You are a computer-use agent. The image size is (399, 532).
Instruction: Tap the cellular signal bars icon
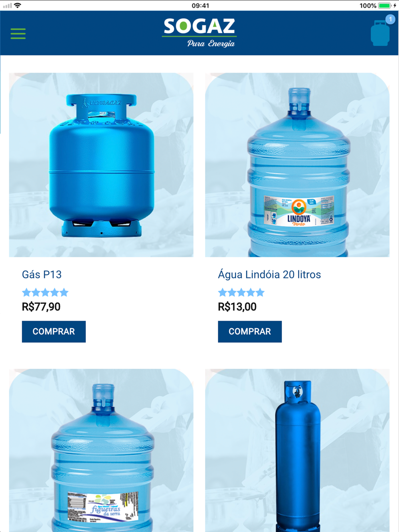point(7,6)
